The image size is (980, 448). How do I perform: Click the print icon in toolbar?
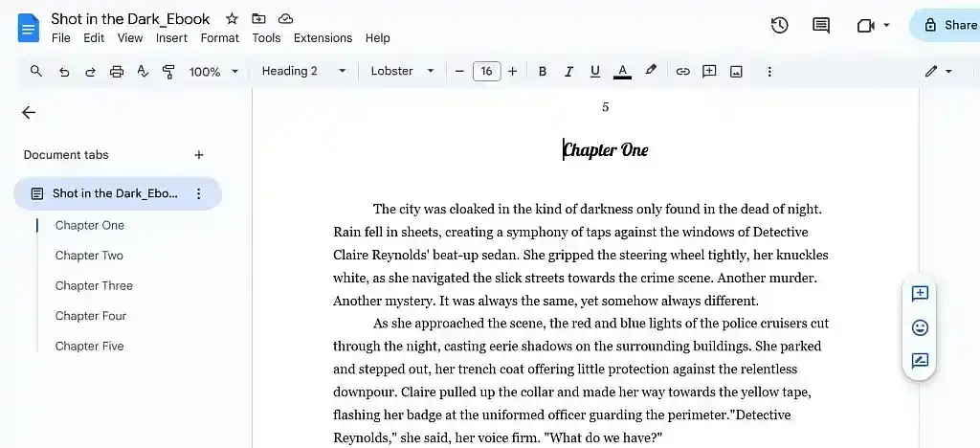(x=117, y=72)
